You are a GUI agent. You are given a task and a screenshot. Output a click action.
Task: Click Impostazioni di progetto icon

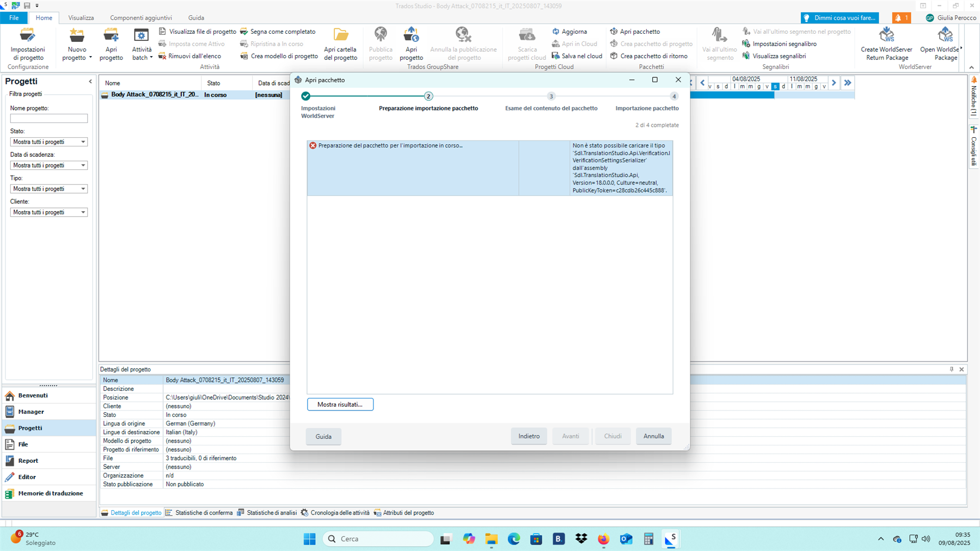[x=28, y=36]
